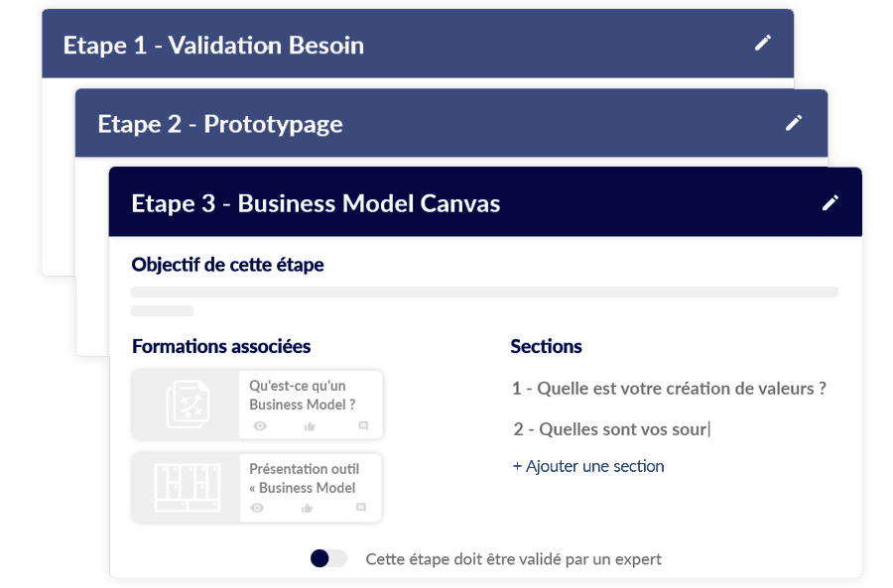
Task: Like the Présentation outil Business Model training
Action: [x=307, y=509]
